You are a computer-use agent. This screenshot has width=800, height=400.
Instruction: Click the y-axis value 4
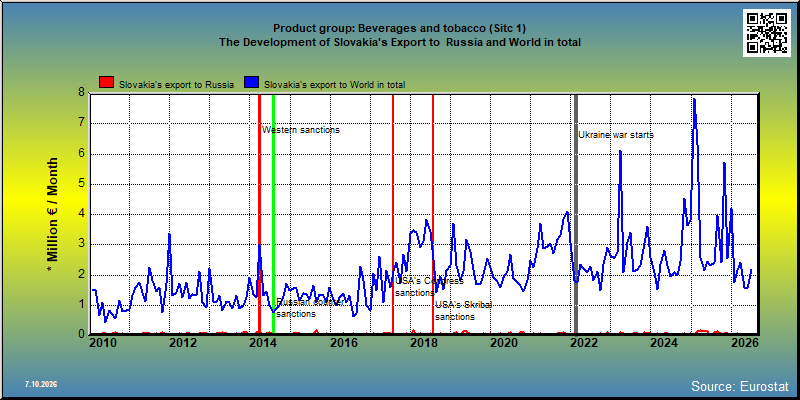point(81,214)
